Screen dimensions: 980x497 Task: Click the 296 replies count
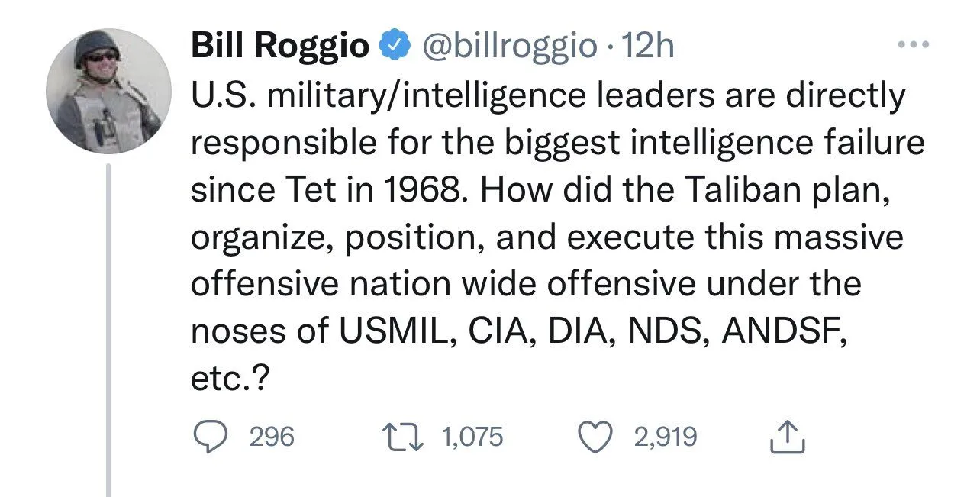pos(272,437)
